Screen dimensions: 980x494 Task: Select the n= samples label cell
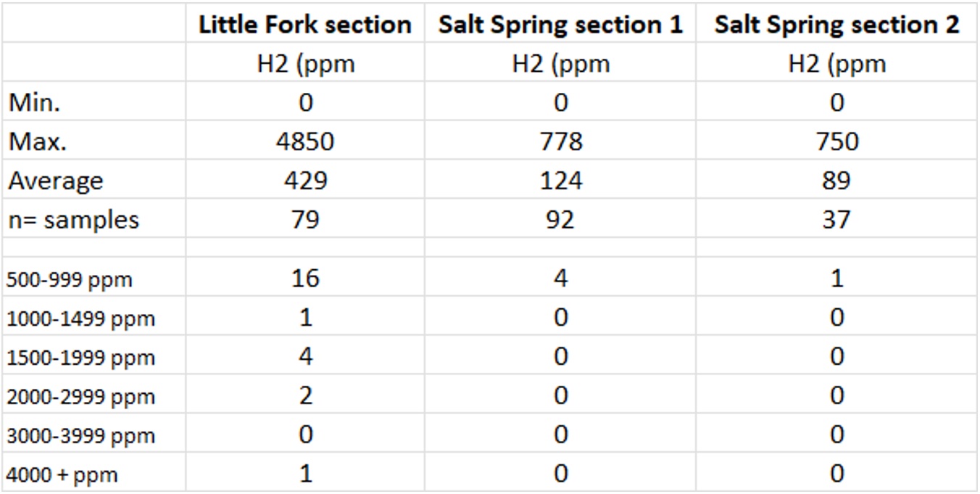coord(73,220)
